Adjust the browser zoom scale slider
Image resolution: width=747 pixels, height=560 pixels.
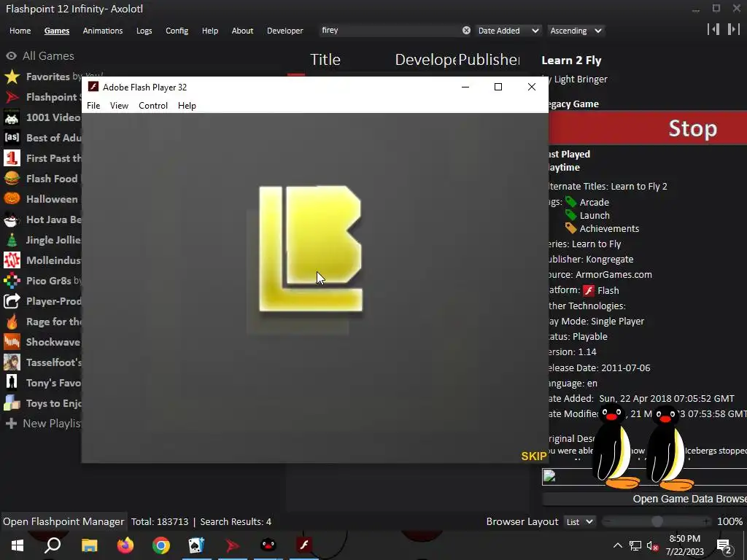pyautogui.click(x=657, y=522)
